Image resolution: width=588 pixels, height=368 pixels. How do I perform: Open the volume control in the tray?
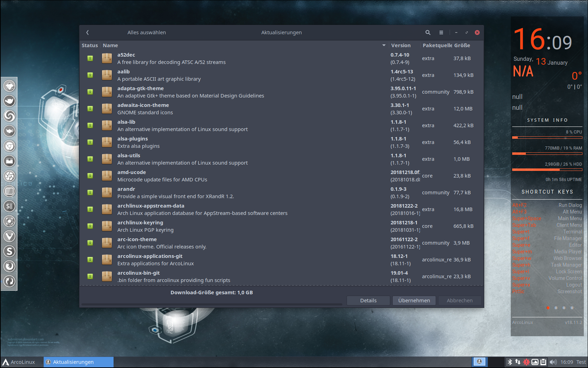(553, 362)
